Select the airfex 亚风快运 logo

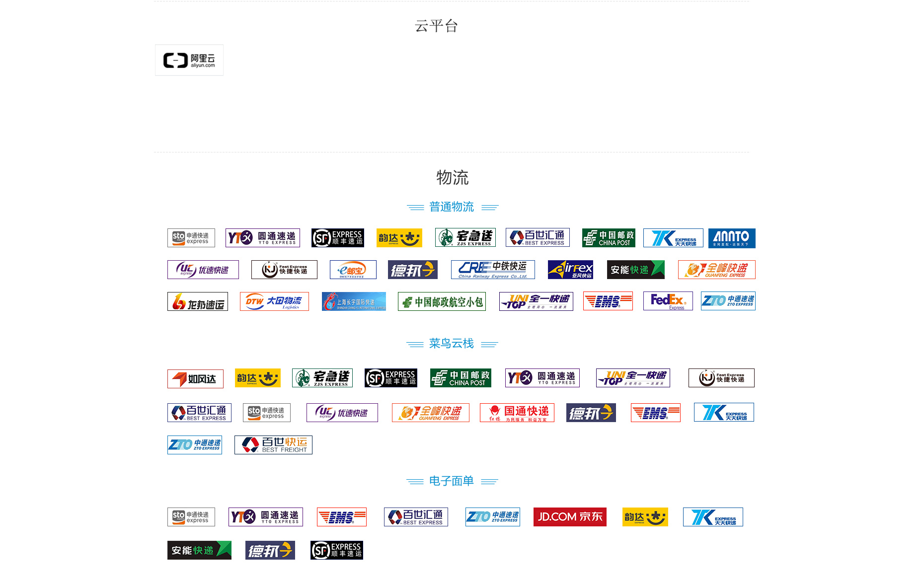click(x=570, y=270)
